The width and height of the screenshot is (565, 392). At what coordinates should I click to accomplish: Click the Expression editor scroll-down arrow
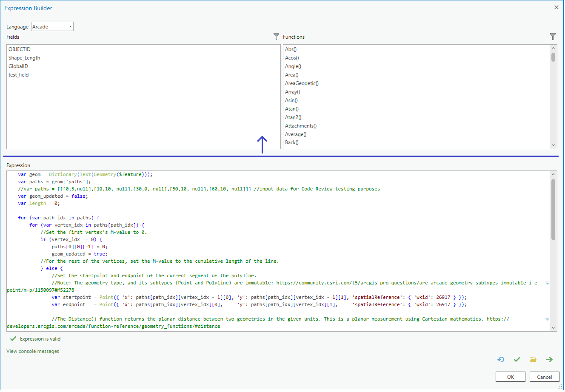coord(553,327)
